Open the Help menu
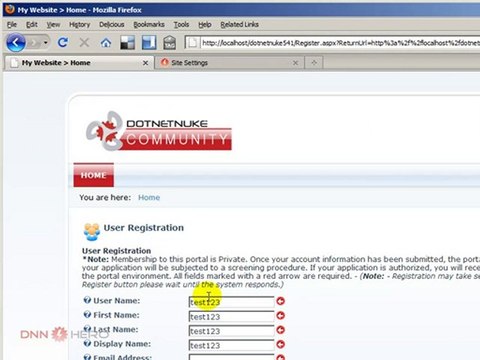 [x=205, y=25]
